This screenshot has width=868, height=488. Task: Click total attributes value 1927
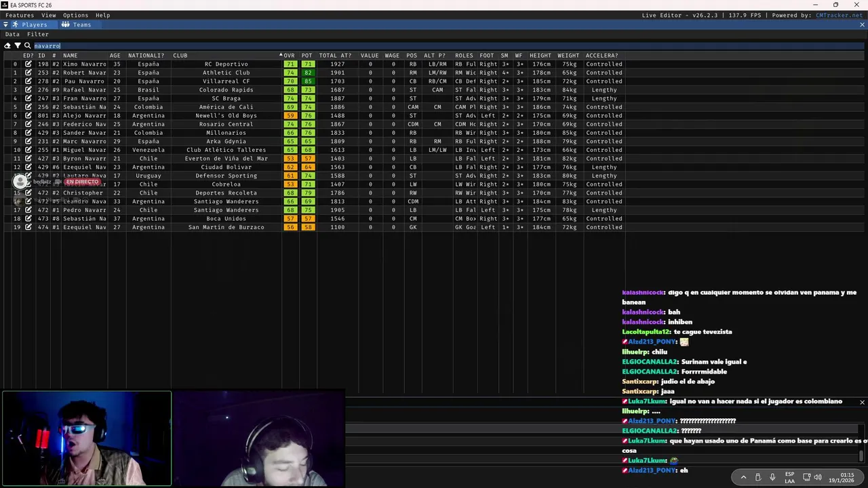pos(337,64)
